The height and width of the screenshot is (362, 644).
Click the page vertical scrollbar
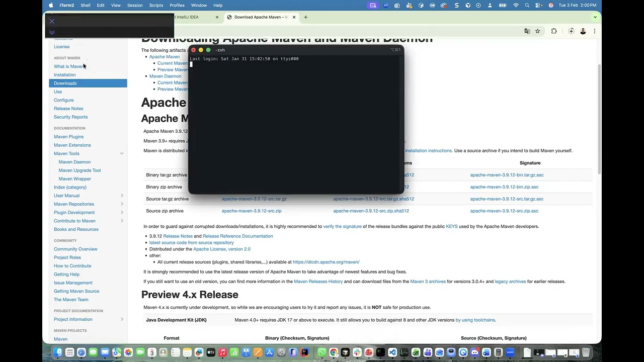pyautogui.click(x=599, y=119)
